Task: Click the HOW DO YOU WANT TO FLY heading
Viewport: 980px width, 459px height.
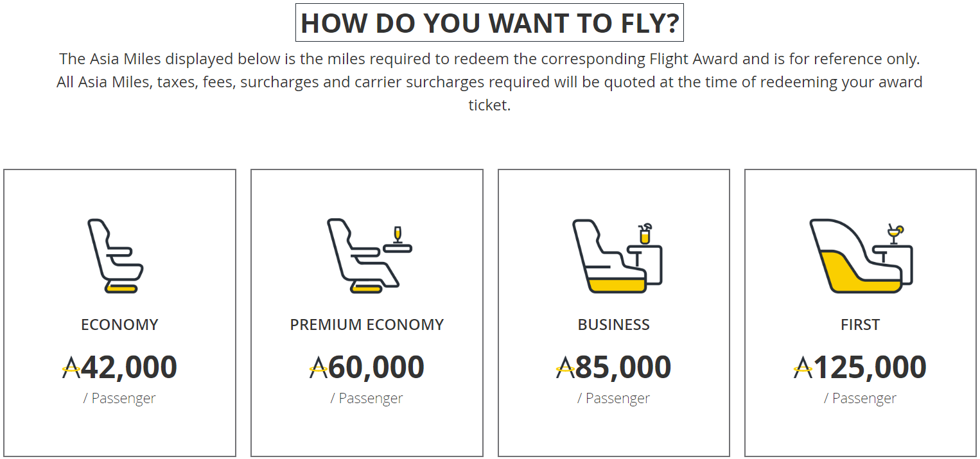Action: pyautogui.click(x=489, y=23)
